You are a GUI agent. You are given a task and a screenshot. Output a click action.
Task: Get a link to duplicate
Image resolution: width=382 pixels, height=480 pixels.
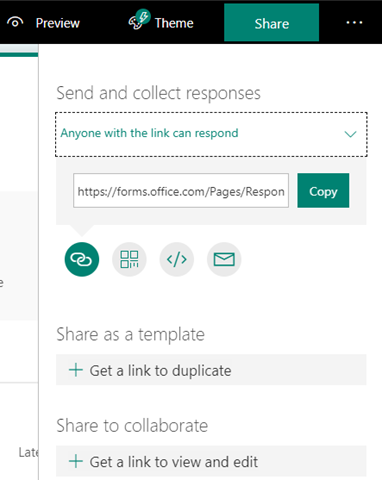click(211, 370)
